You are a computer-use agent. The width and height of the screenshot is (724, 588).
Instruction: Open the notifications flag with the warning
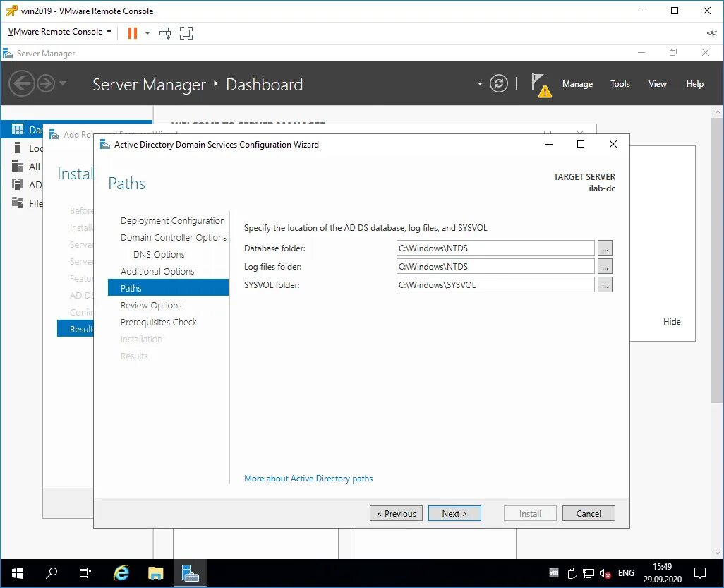541,85
